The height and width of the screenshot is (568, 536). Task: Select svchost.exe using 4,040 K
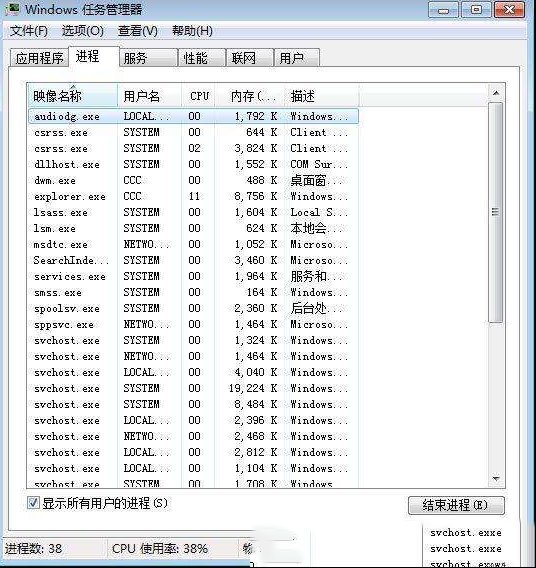click(193, 372)
